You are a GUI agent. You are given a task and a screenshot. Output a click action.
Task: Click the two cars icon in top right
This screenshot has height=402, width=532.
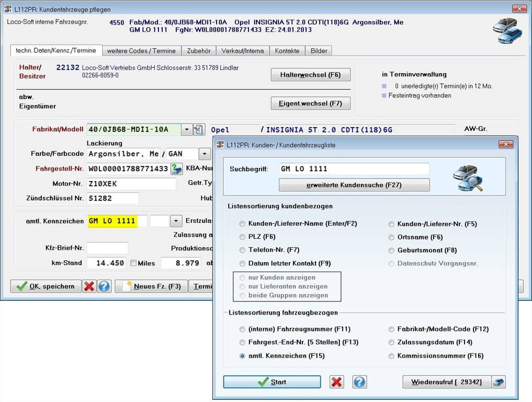click(x=507, y=31)
